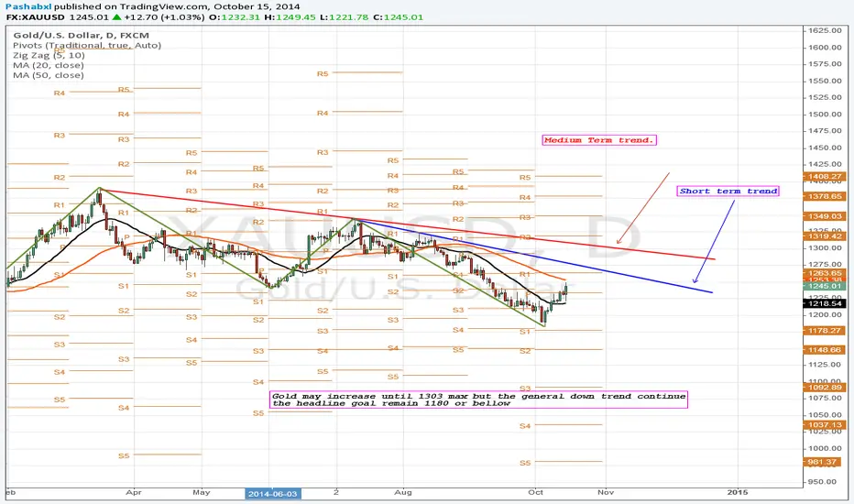Click the 981.37 pivot price tag
The width and height of the screenshot is (854, 504).
point(823,462)
